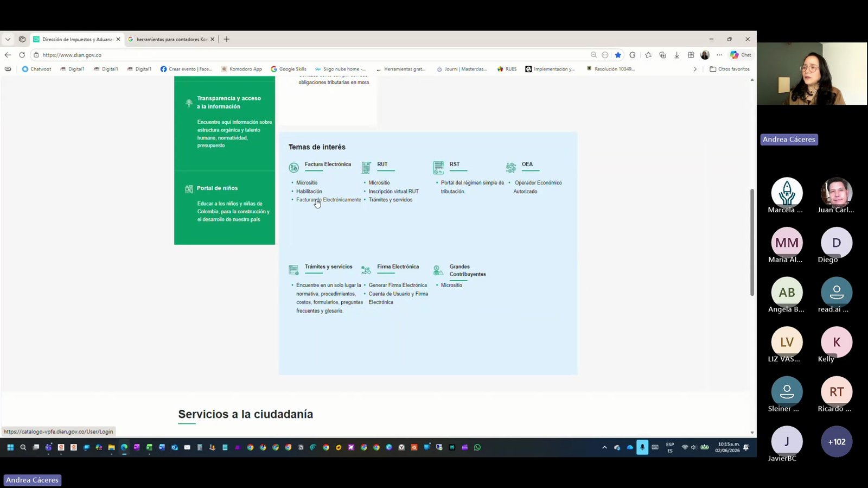Open the Copilot Chat button
868x488 pixels.
[741, 55]
